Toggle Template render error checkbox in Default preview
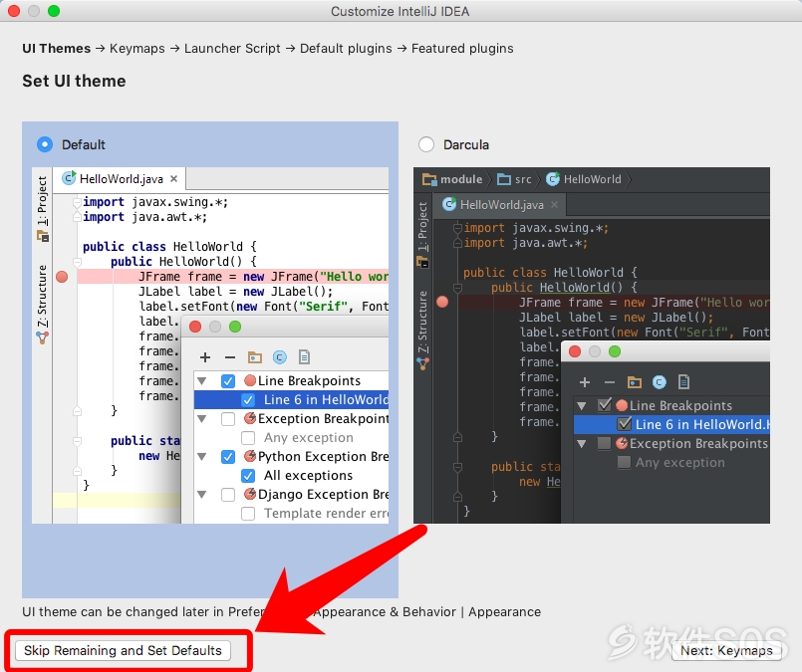The height and width of the screenshot is (672, 802). click(x=248, y=513)
